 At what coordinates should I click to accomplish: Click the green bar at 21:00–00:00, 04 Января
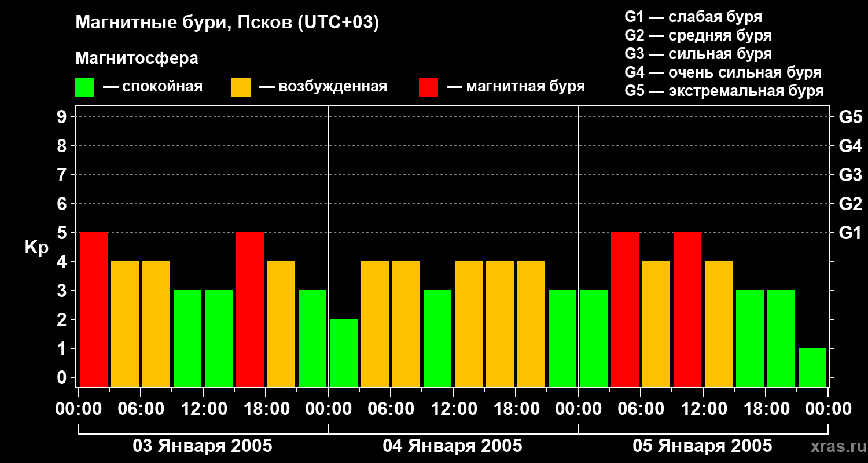point(562,338)
